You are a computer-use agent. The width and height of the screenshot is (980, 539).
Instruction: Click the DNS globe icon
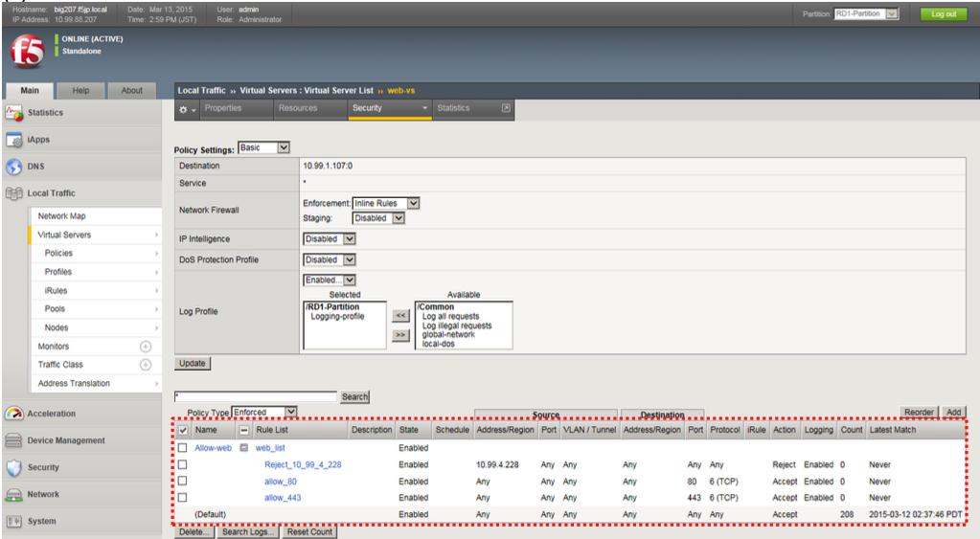(x=13, y=167)
